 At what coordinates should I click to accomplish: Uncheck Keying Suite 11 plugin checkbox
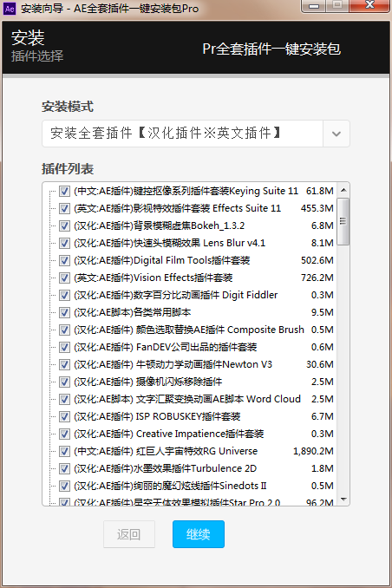pos(64,191)
